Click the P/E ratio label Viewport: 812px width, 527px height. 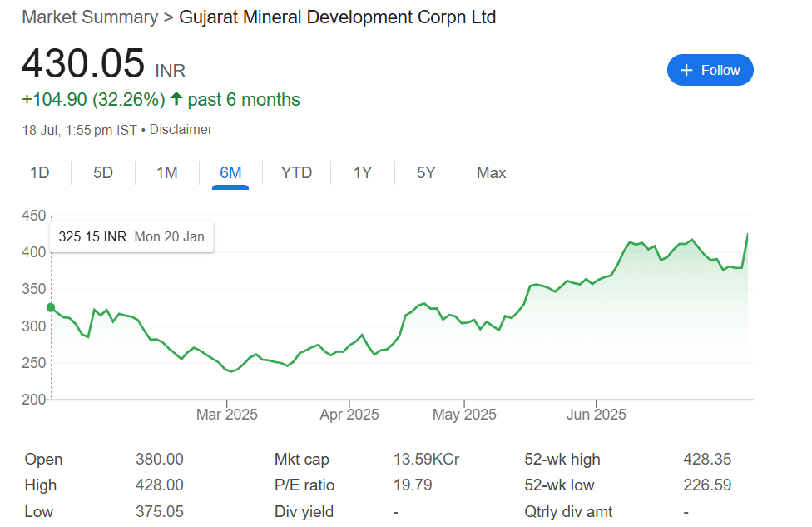coord(304,485)
